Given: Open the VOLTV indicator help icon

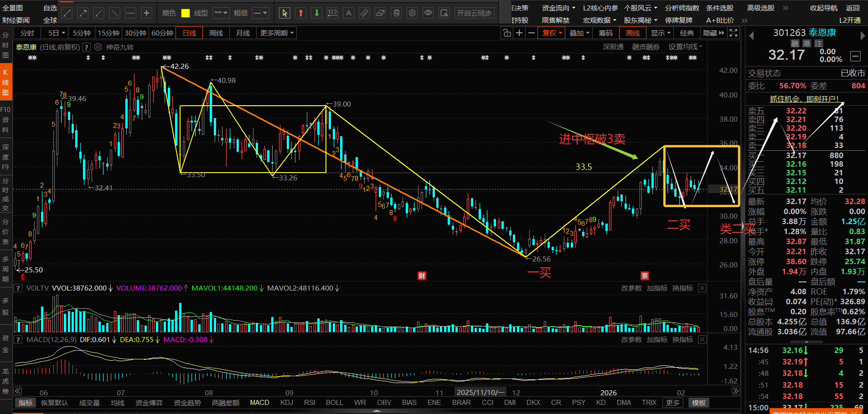Looking at the screenshot, I should point(18,288).
